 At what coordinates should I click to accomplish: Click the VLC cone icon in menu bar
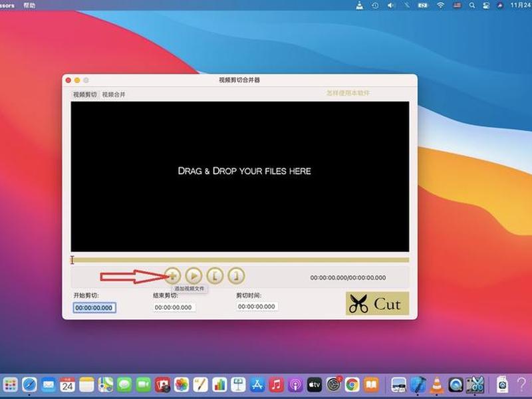pyautogui.click(x=359, y=5)
